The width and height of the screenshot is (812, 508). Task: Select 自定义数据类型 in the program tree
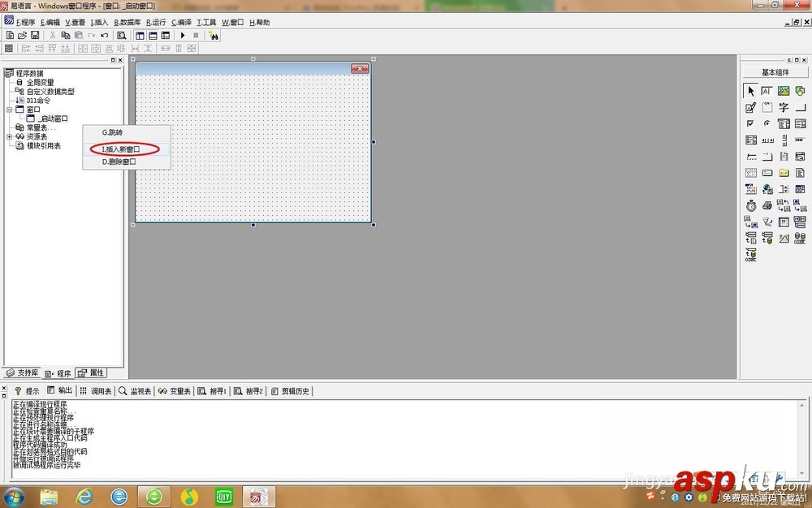pos(50,92)
